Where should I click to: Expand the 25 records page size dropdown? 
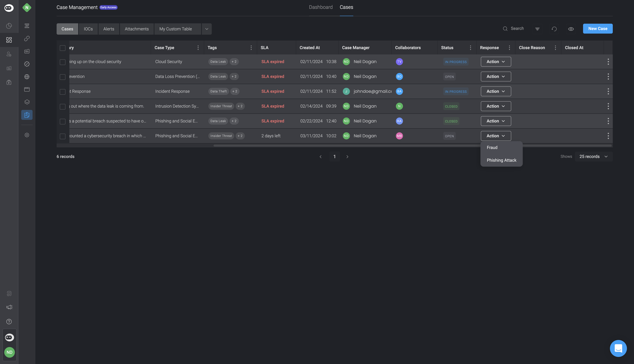(593, 157)
